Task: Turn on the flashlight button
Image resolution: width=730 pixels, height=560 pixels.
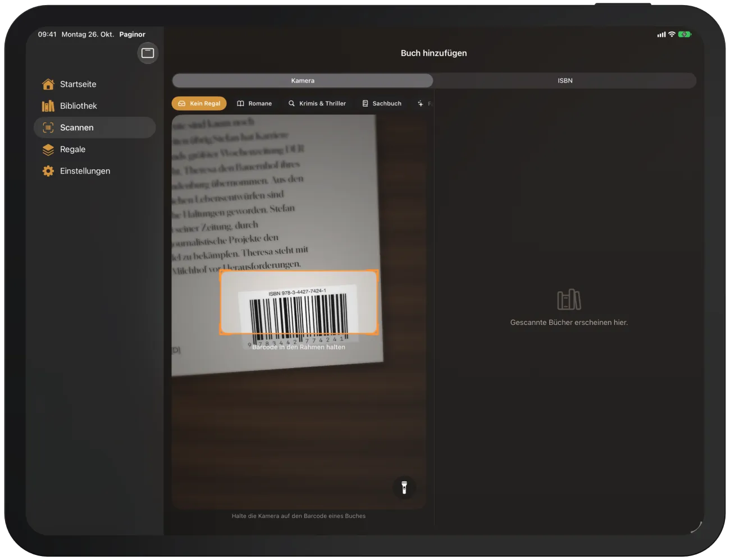Action: pos(404,487)
